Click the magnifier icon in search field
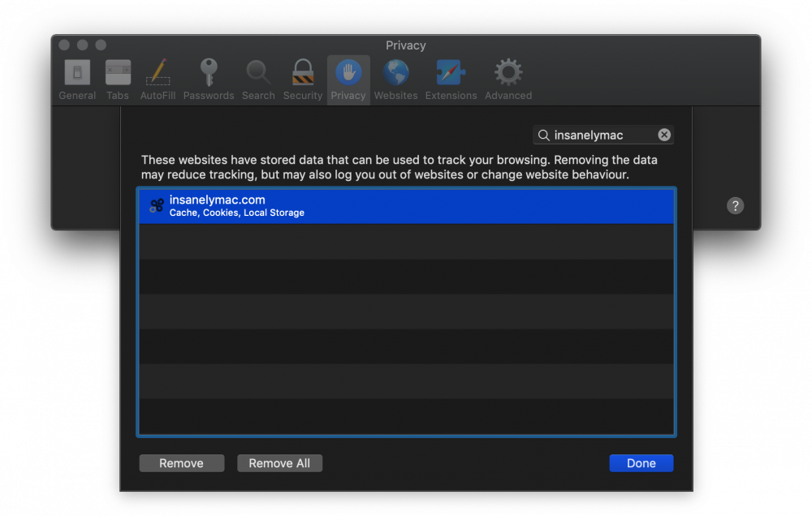 pyautogui.click(x=543, y=135)
